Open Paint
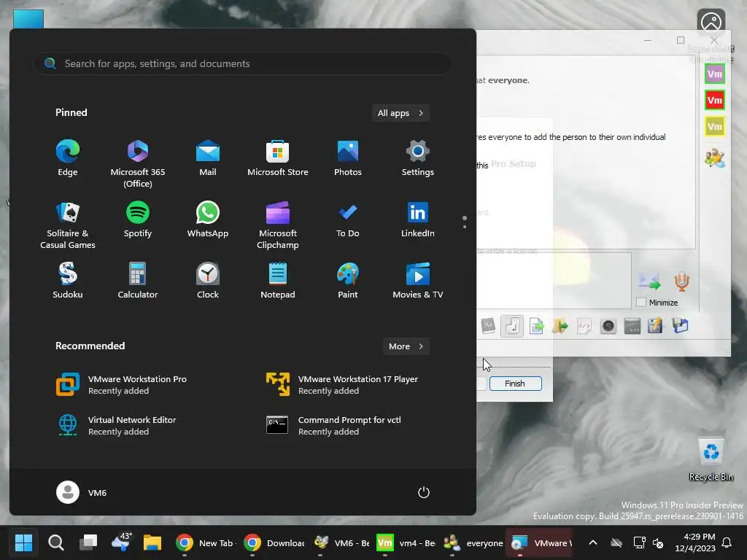The image size is (747, 560). [348, 281]
